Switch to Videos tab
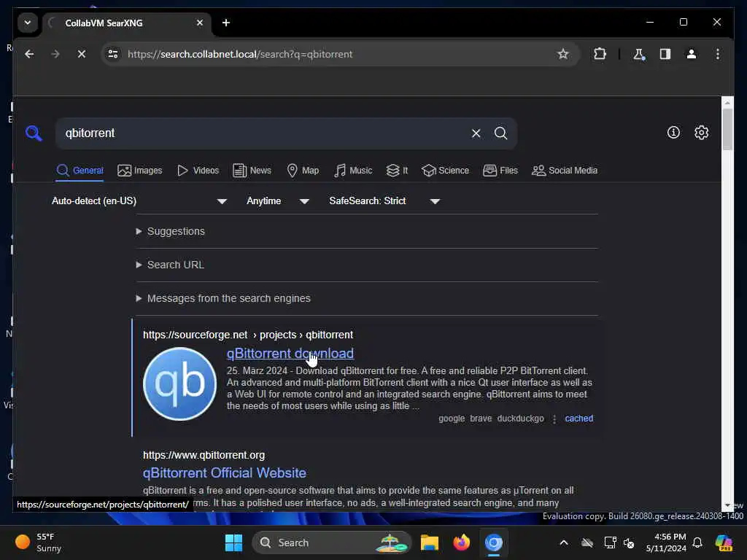 coord(198,171)
